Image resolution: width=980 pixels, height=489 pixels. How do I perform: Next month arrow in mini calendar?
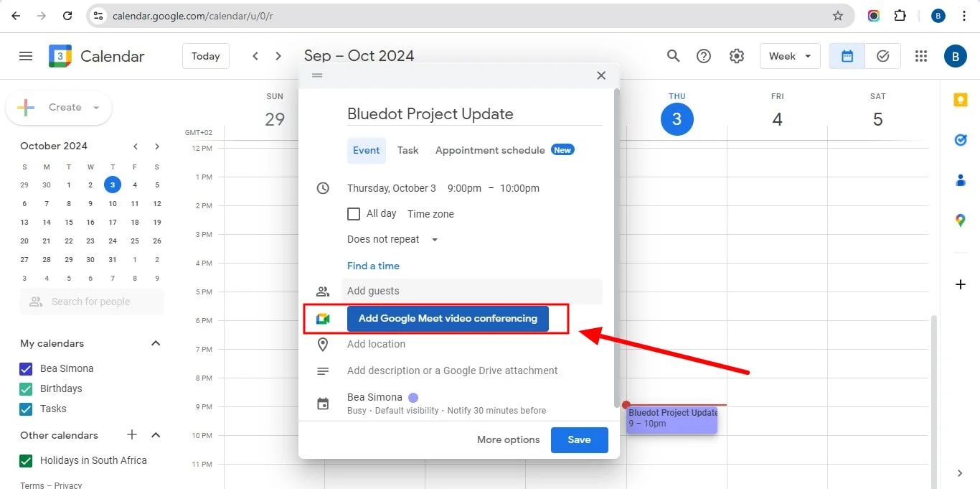click(157, 146)
